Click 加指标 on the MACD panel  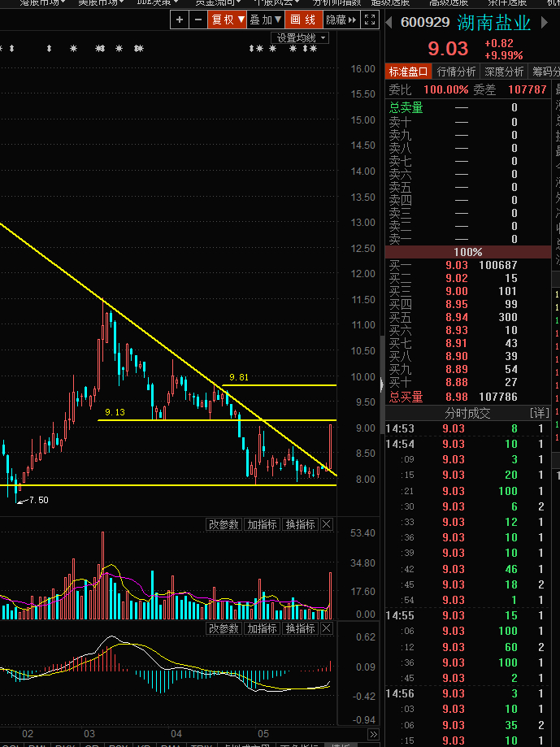coord(262,628)
